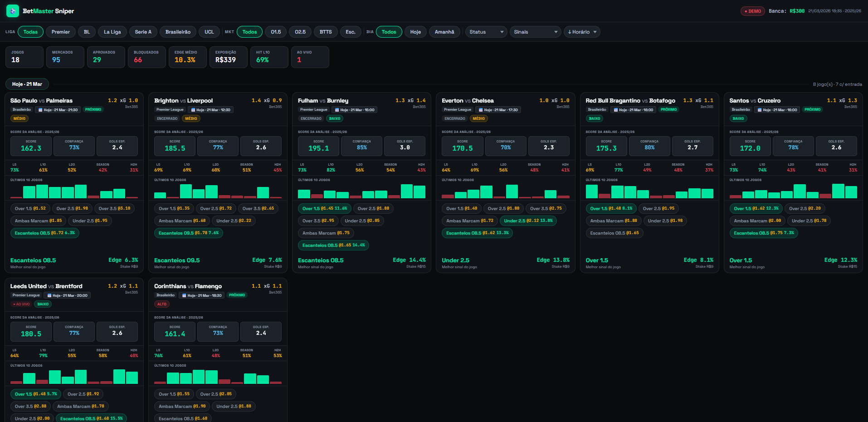Select Under 2.5 signal on Everton vs Chelsea

click(528, 221)
